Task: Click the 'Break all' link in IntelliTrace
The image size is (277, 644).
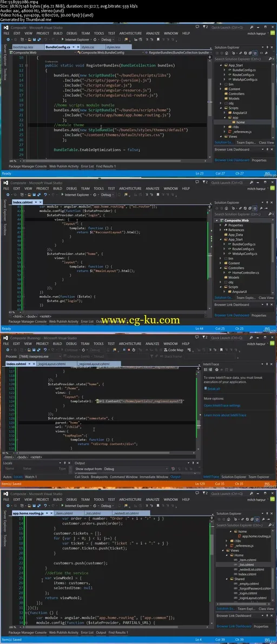Action: (x=213, y=388)
